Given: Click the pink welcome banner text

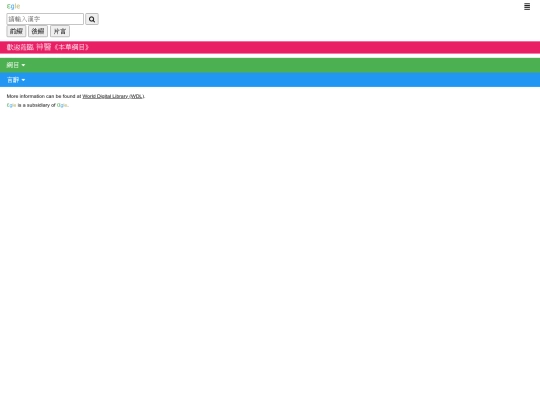Looking at the screenshot, I should tap(48, 47).
